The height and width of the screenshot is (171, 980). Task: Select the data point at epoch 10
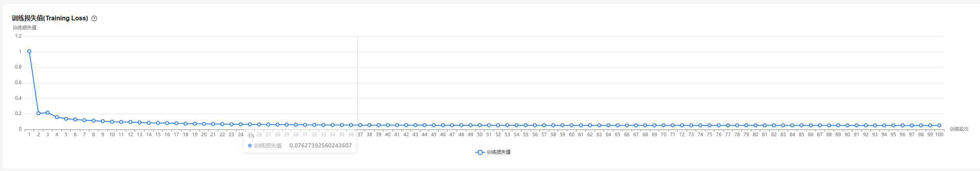pos(112,122)
